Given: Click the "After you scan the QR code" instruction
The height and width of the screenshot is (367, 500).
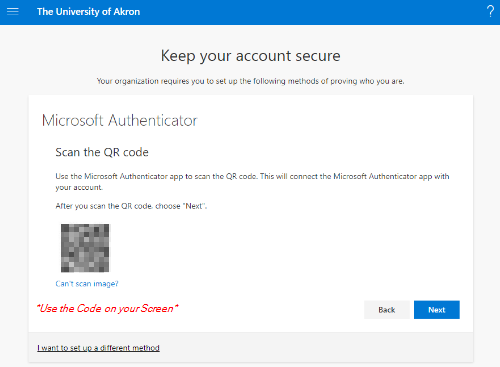Looking at the screenshot, I should tap(131, 206).
